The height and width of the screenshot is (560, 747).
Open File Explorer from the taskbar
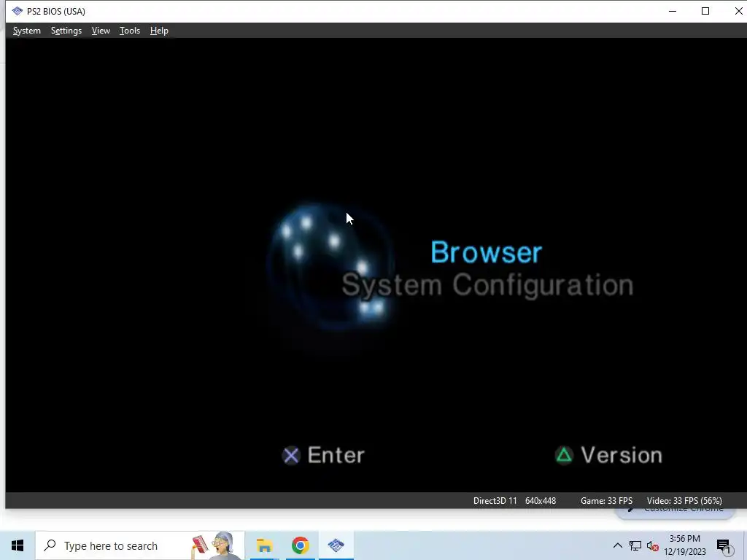tap(264, 545)
